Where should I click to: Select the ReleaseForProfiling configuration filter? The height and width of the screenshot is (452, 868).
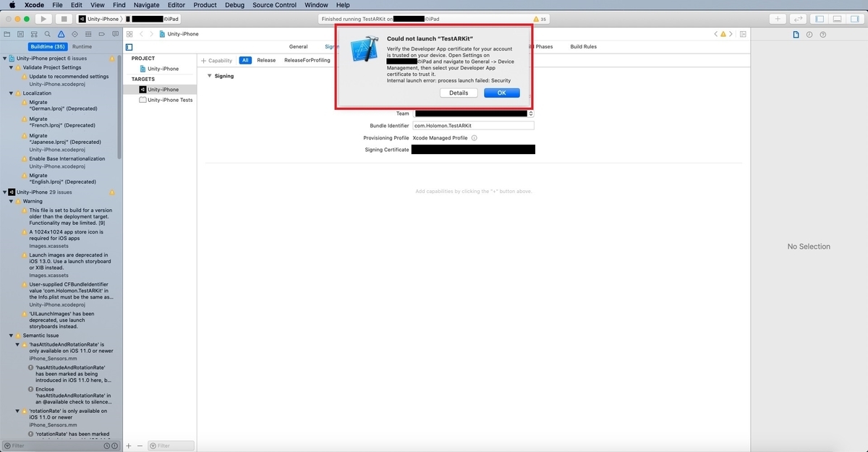click(307, 61)
